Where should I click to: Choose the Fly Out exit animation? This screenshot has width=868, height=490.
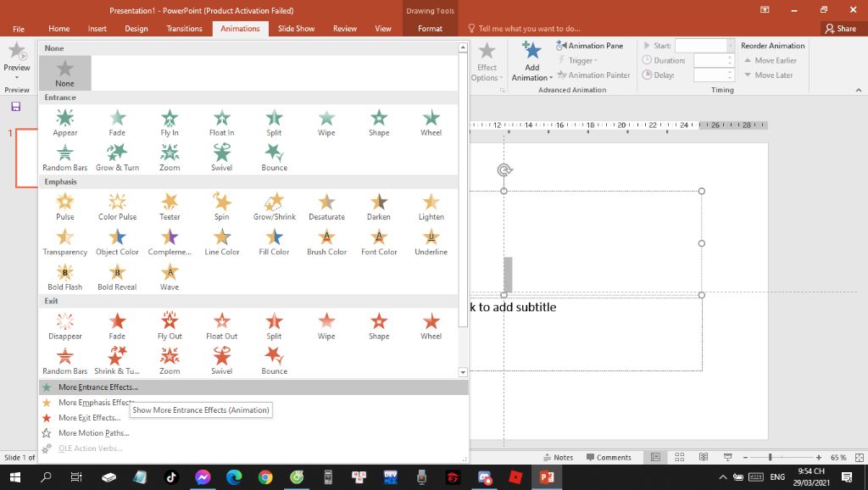tap(170, 326)
